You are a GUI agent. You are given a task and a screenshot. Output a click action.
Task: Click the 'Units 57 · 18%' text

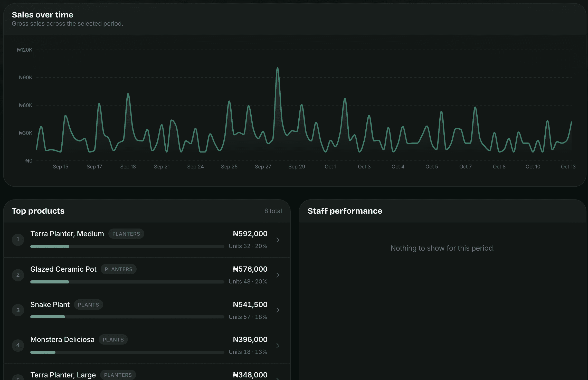coord(248,317)
